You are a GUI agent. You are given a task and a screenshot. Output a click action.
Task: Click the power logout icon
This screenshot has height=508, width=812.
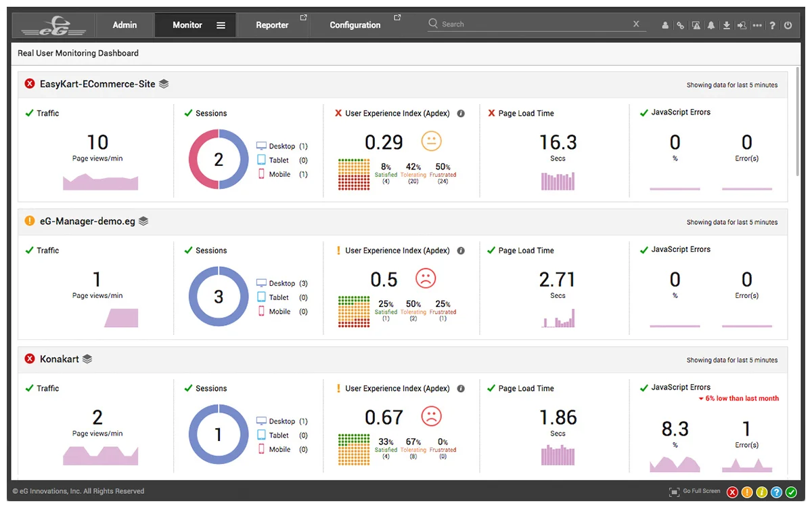point(788,26)
